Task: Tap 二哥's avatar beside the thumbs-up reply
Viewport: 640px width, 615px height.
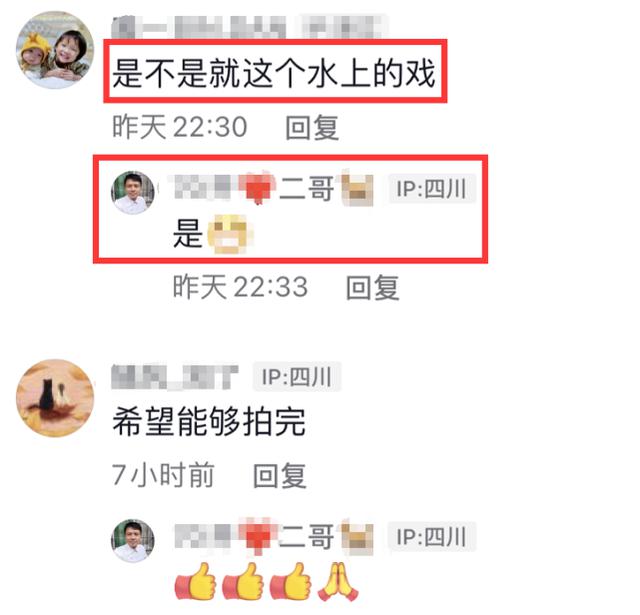Action: 133,541
